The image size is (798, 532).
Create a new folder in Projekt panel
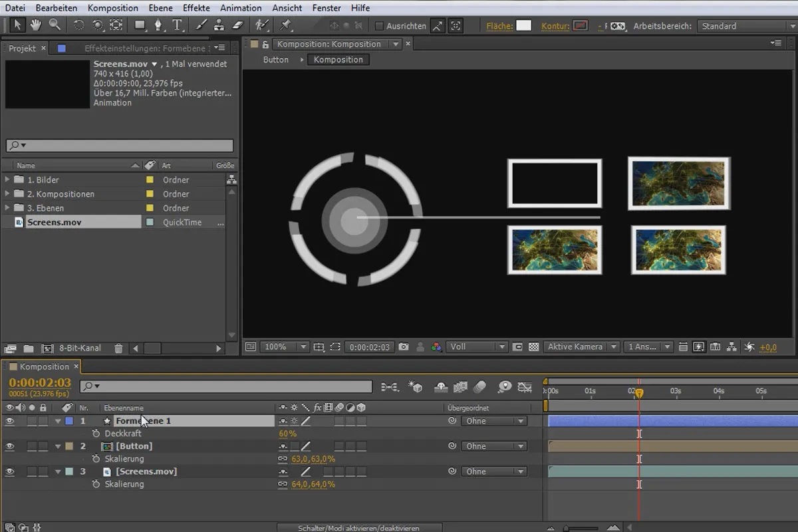coord(29,348)
